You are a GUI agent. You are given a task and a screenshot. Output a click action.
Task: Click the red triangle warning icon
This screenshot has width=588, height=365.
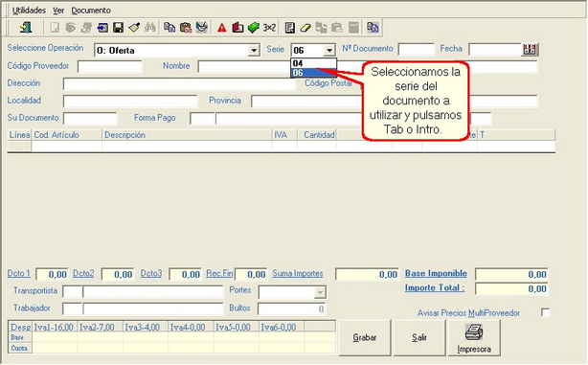[x=222, y=28]
